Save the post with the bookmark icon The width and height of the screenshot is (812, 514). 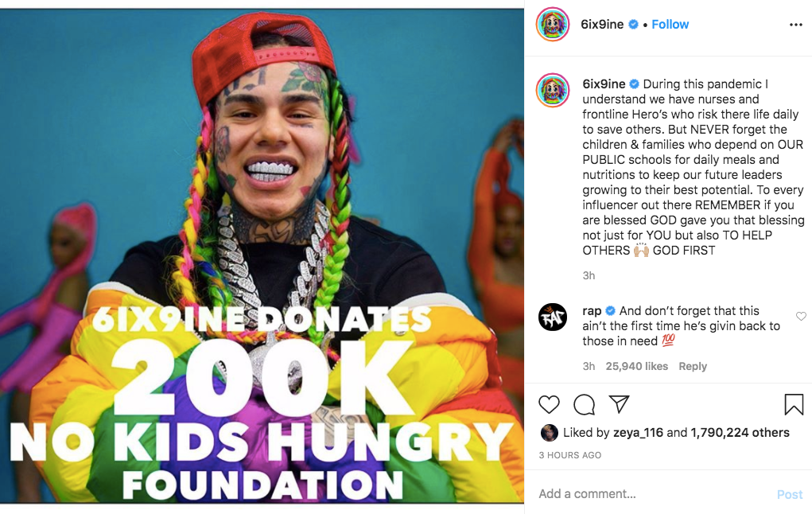click(x=794, y=405)
